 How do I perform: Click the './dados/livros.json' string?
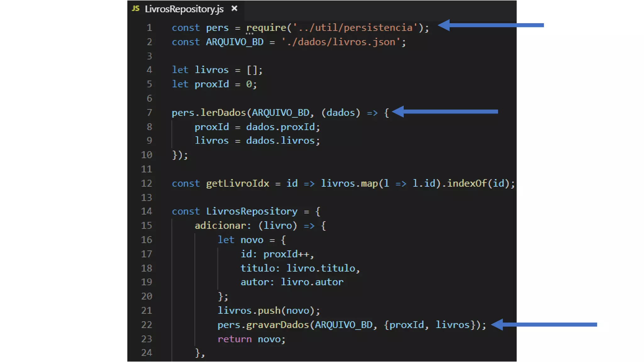[341, 42]
